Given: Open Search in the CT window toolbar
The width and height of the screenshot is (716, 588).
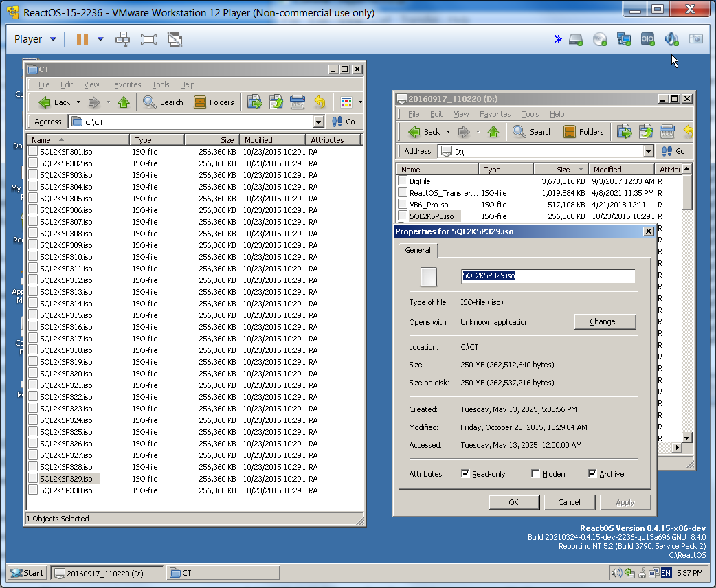Looking at the screenshot, I should click(x=163, y=102).
